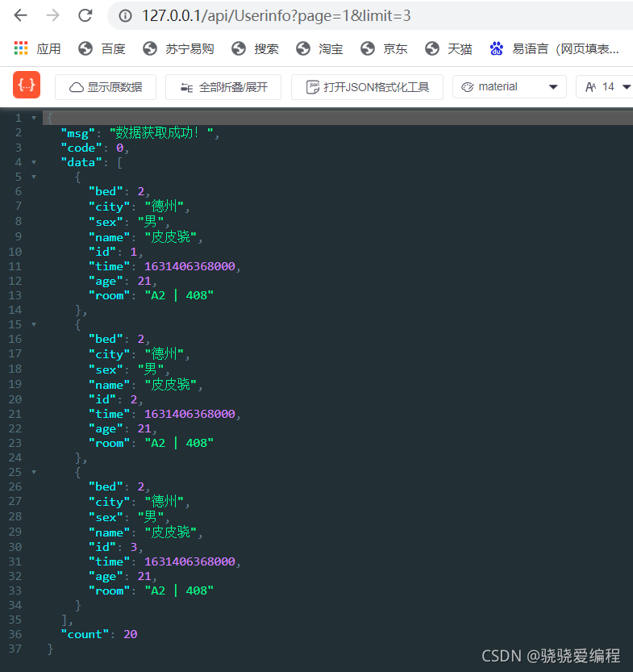This screenshot has height=672, width=633.
Task: Click the "sex" value "男" on line 8
Action: tap(151, 222)
